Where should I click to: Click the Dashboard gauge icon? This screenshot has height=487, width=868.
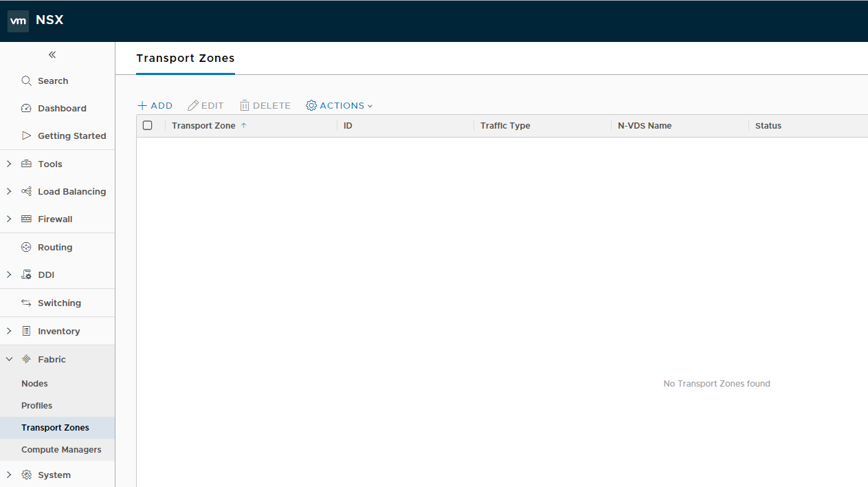click(26, 108)
